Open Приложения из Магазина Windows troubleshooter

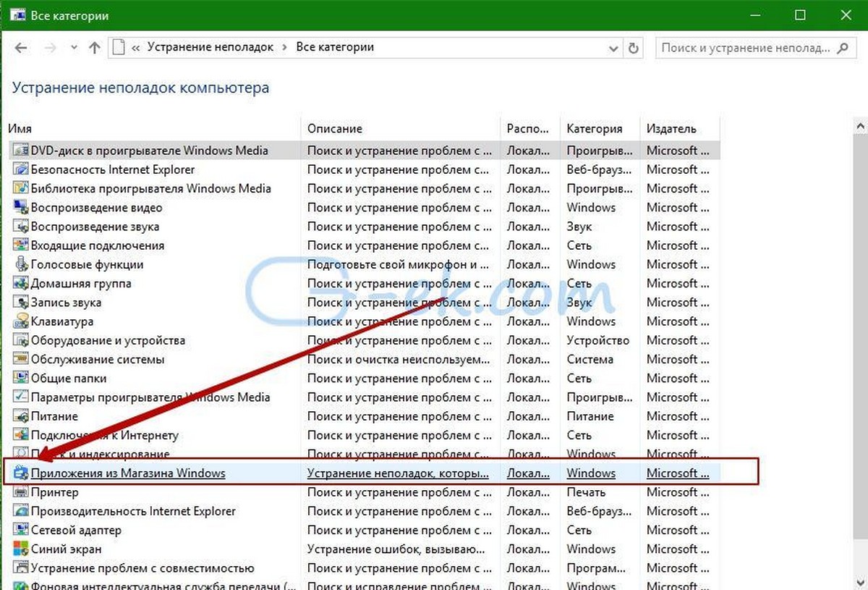tap(128, 473)
